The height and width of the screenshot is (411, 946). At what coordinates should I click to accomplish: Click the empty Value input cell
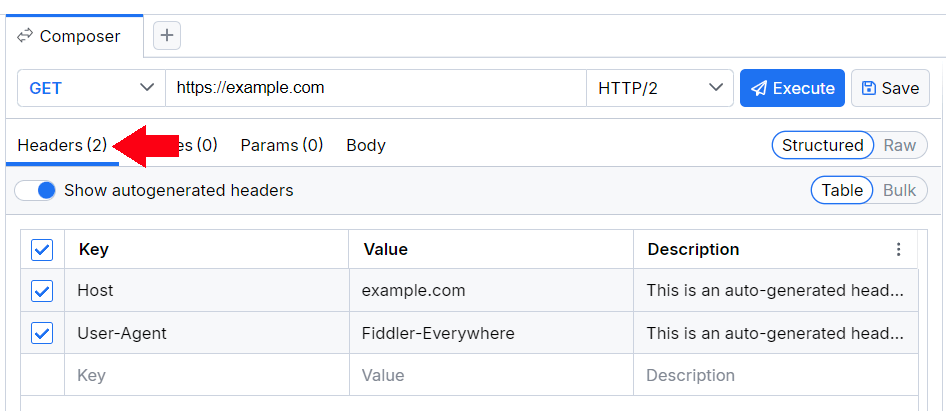coord(490,376)
